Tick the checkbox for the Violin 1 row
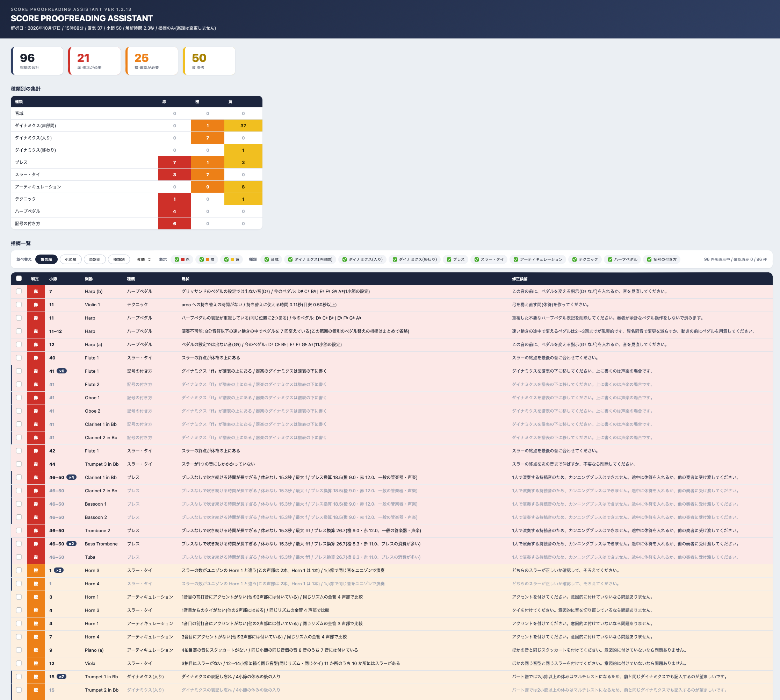Viewport: 780px width, 700px height. (19, 305)
